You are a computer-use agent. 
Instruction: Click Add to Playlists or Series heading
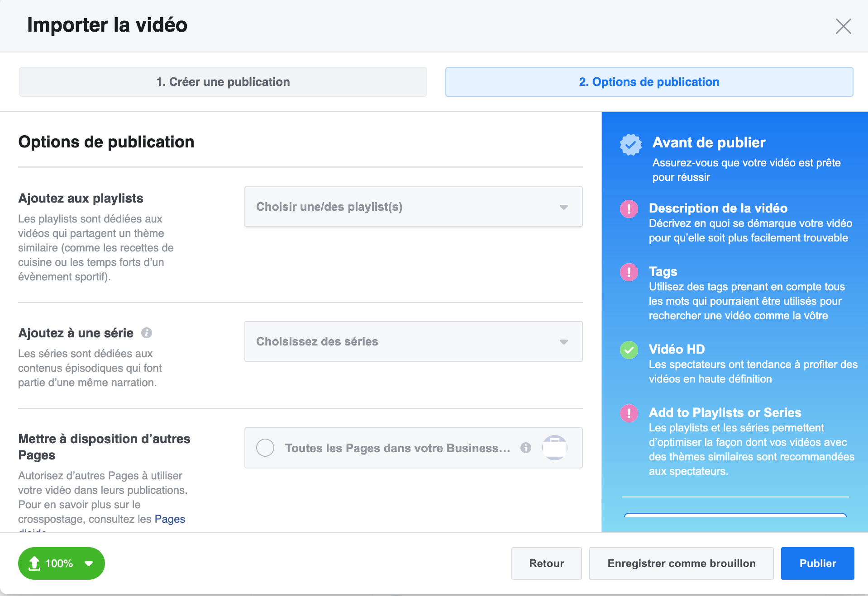click(725, 412)
